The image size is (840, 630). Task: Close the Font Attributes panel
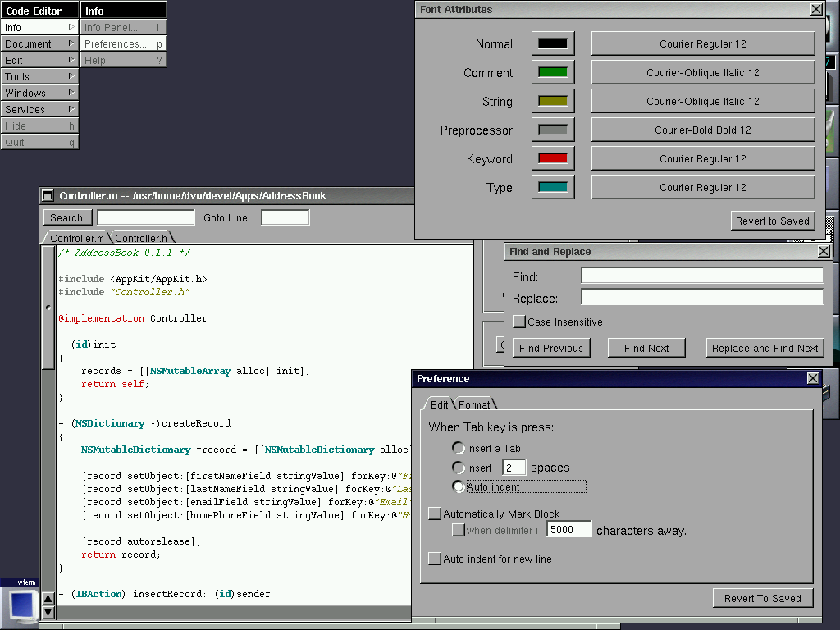click(816, 10)
